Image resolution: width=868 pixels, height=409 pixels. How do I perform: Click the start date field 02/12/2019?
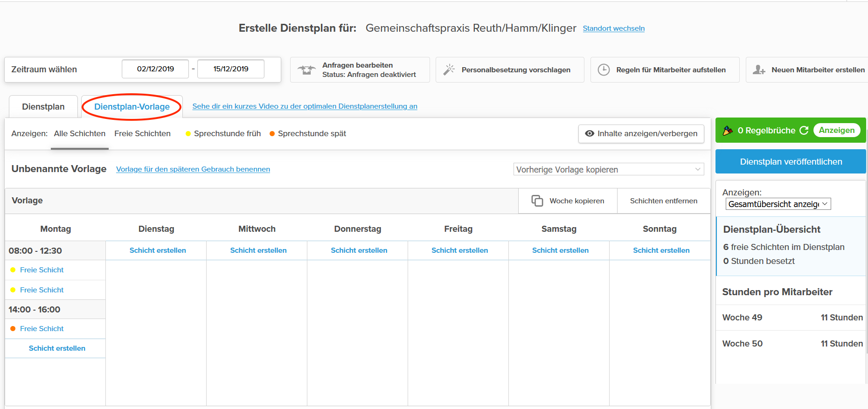tap(155, 69)
